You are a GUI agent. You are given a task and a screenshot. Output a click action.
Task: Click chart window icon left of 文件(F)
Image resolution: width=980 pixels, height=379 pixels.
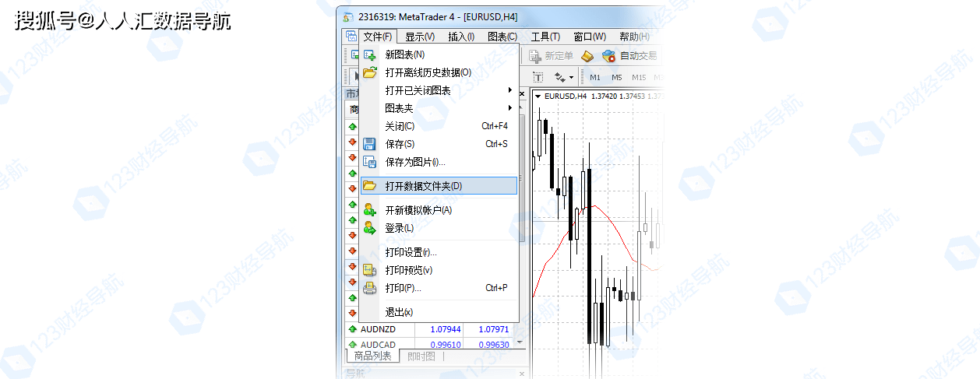pyautogui.click(x=351, y=36)
